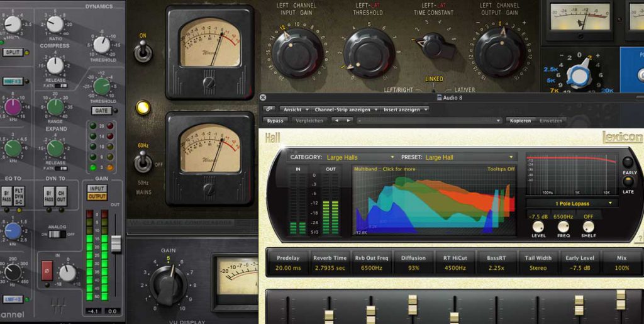Viewport: 644px width, 324px height.
Task: Click the Left-Lat Threshold knob
Action: point(369,53)
